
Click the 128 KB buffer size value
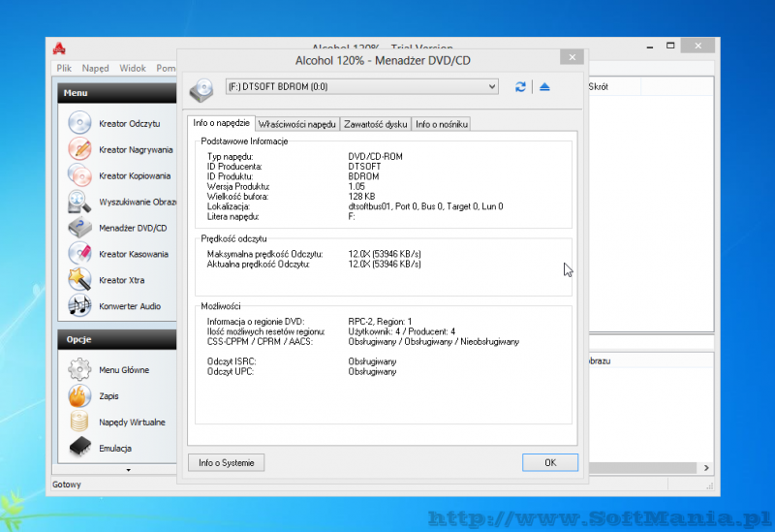pyautogui.click(x=361, y=197)
